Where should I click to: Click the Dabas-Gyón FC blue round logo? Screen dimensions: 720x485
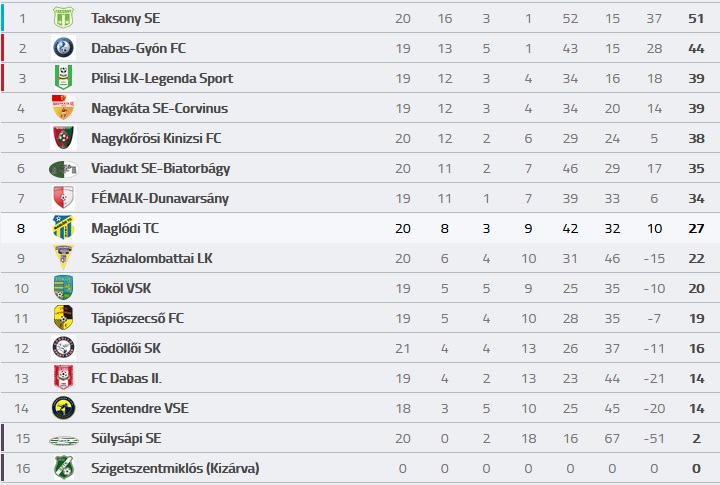point(63,48)
